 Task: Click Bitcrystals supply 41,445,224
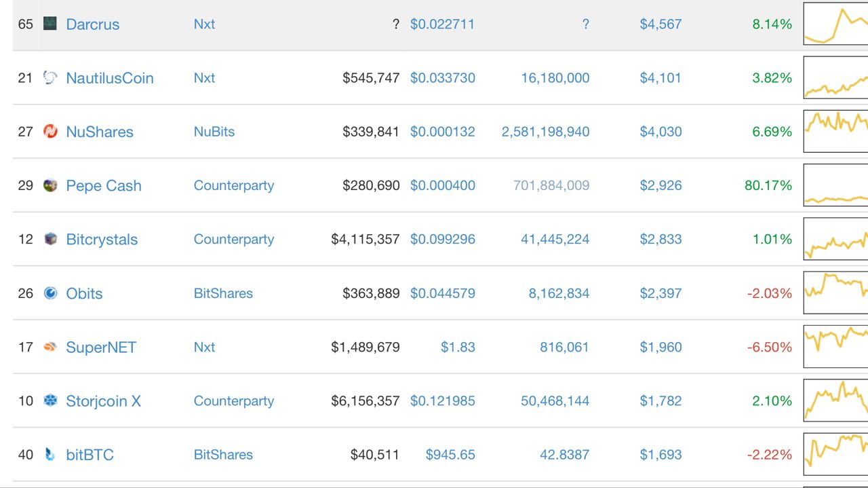pyautogui.click(x=555, y=240)
